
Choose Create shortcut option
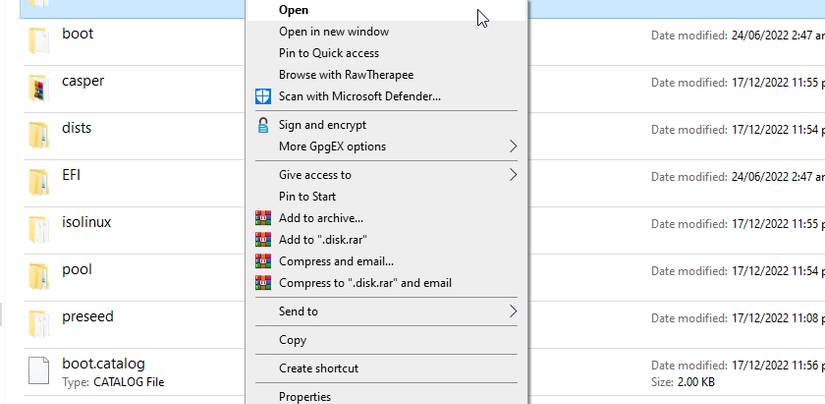click(318, 368)
